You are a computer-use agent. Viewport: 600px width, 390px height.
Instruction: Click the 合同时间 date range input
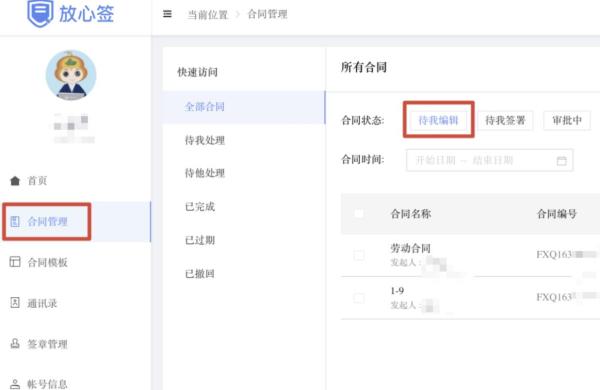[489, 160]
